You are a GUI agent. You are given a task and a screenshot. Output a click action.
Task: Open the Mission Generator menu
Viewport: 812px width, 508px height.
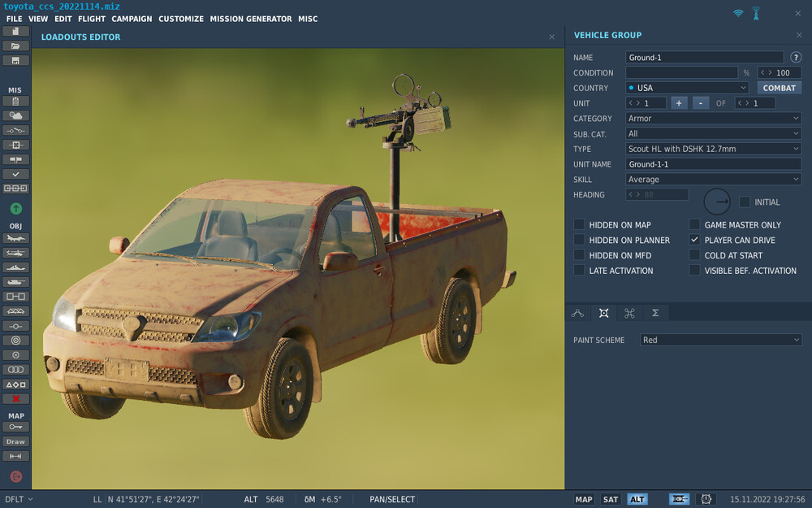[250, 19]
